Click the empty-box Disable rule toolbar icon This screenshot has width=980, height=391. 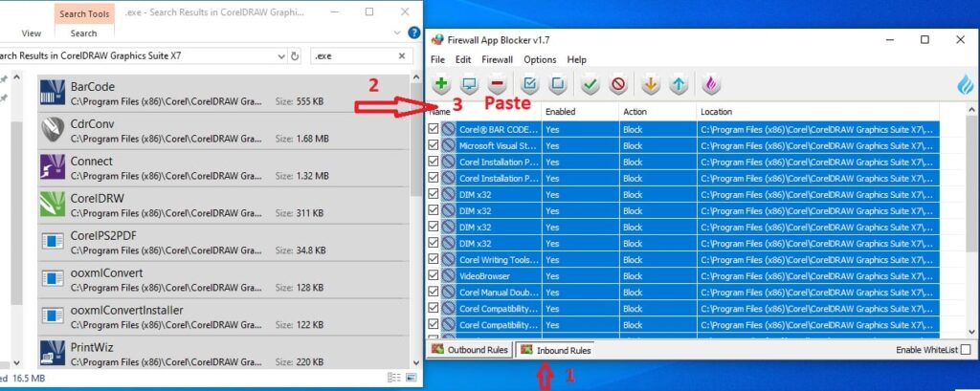coord(558,84)
